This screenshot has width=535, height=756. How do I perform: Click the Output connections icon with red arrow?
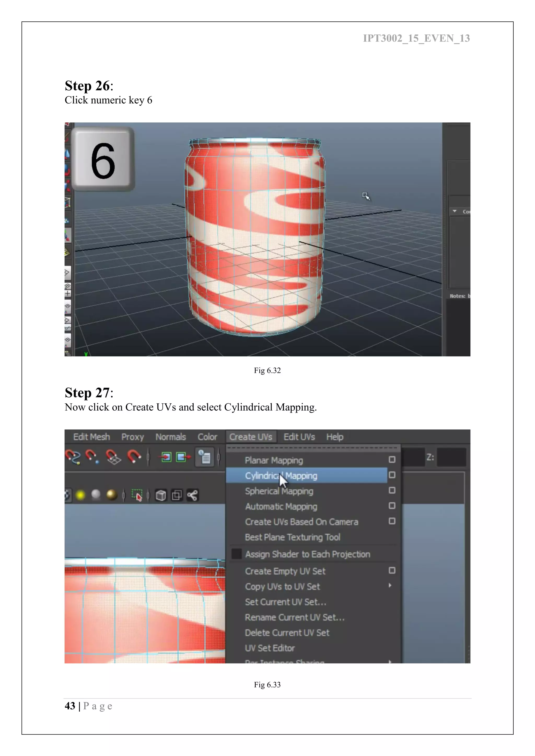[183, 457]
